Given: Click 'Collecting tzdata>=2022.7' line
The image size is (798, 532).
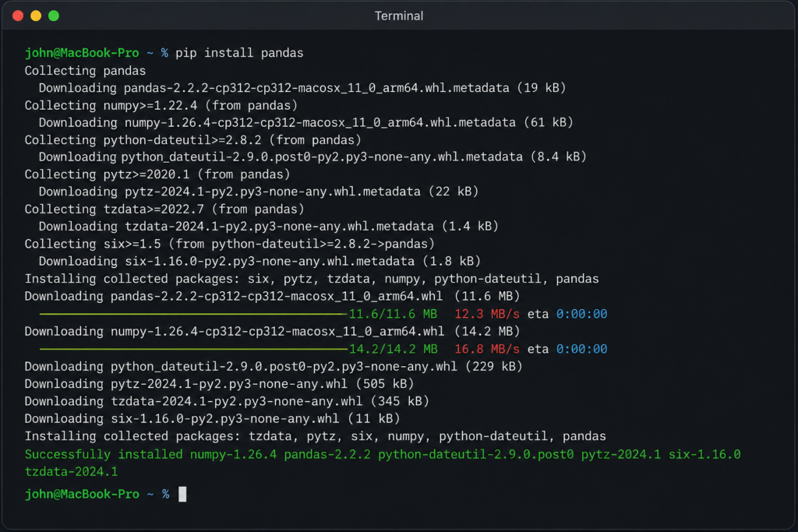Looking at the screenshot, I should [164, 209].
